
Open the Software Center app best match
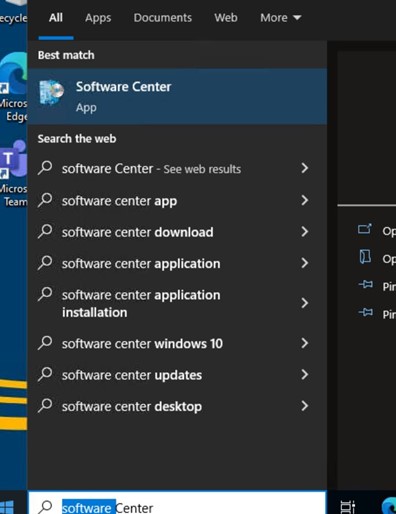[x=177, y=97]
